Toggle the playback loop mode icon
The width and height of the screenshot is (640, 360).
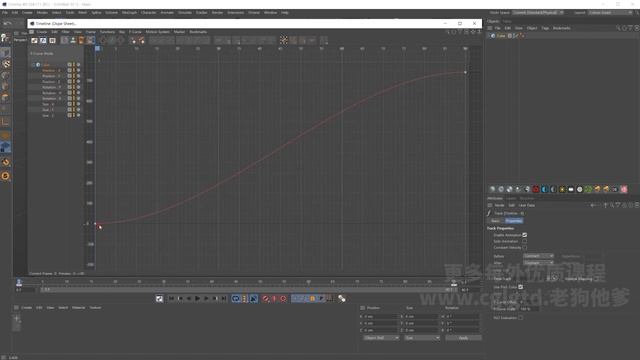click(x=236, y=299)
